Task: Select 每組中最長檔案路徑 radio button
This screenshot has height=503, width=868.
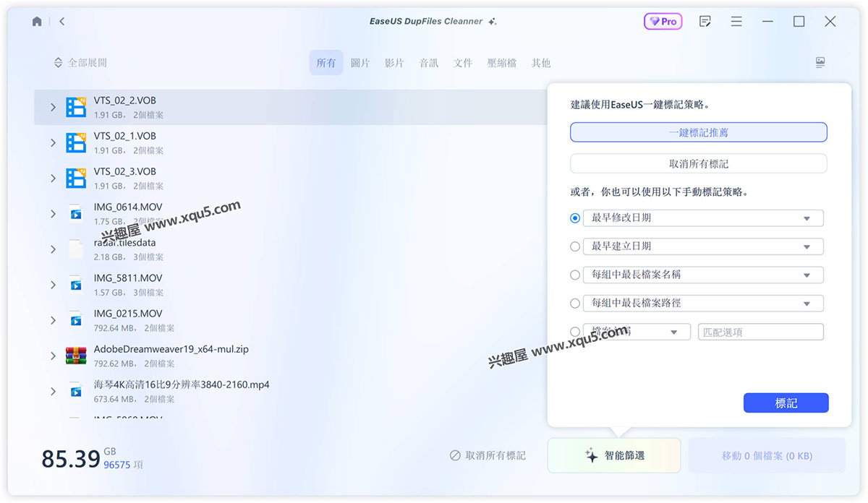Action: [575, 304]
